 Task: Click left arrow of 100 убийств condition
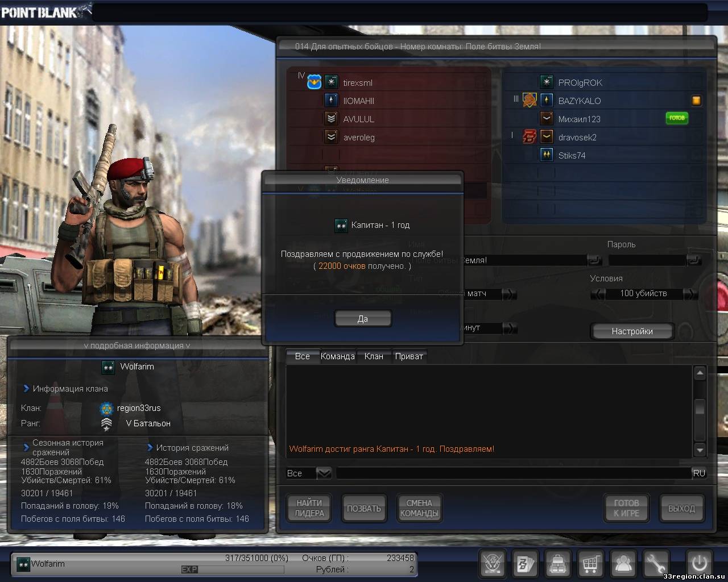click(x=597, y=294)
